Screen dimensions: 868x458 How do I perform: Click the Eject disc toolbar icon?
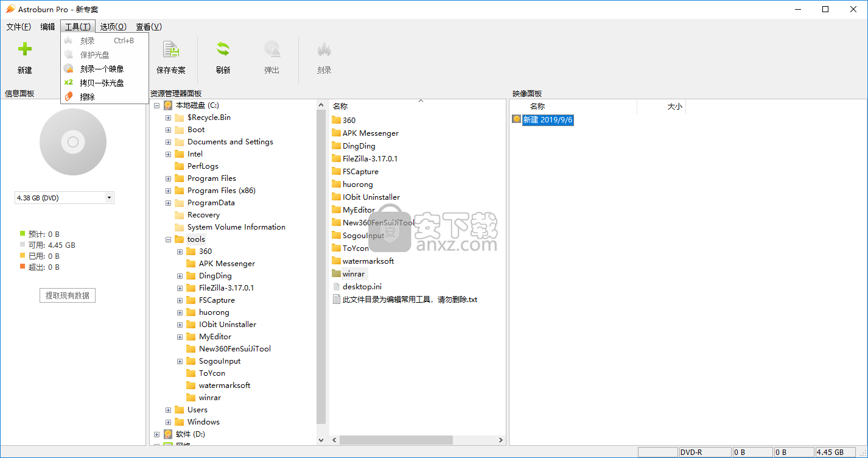tap(272, 49)
